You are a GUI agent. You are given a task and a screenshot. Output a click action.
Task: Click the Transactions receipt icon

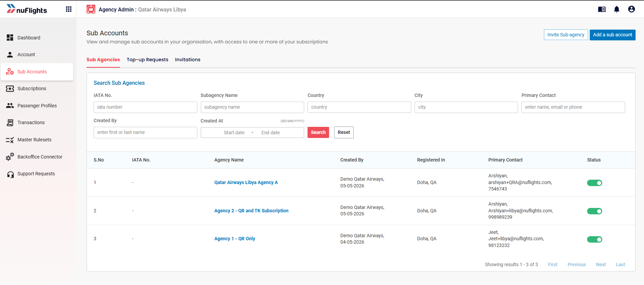(10, 122)
